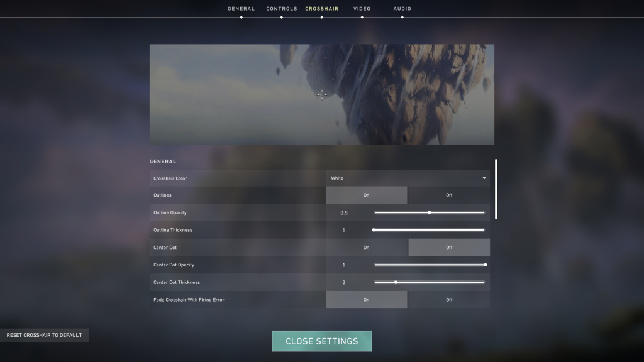Image resolution: width=644 pixels, height=362 pixels.
Task: Open the Crosshair Color dropdown
Action: tap(408, 178)
